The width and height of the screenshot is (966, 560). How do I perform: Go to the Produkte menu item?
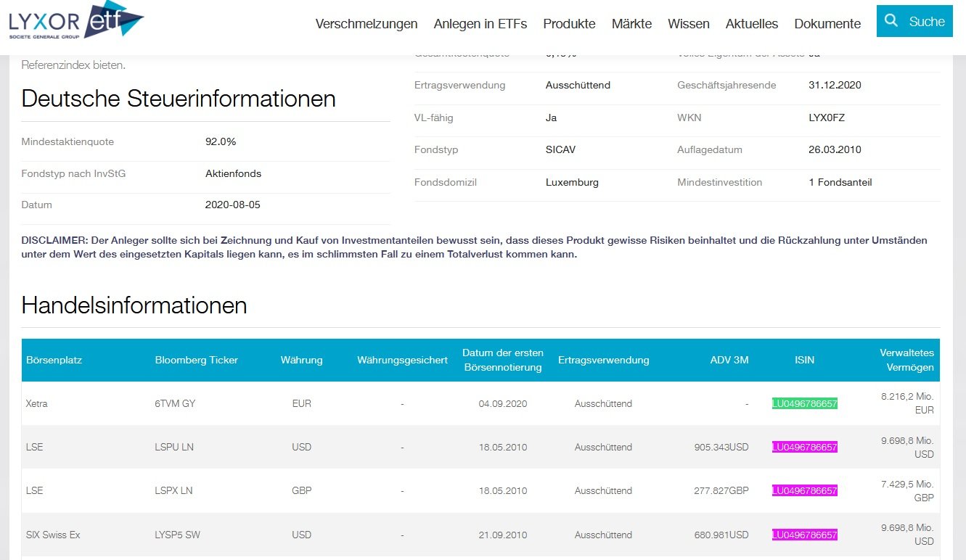(x=569, y=24)
